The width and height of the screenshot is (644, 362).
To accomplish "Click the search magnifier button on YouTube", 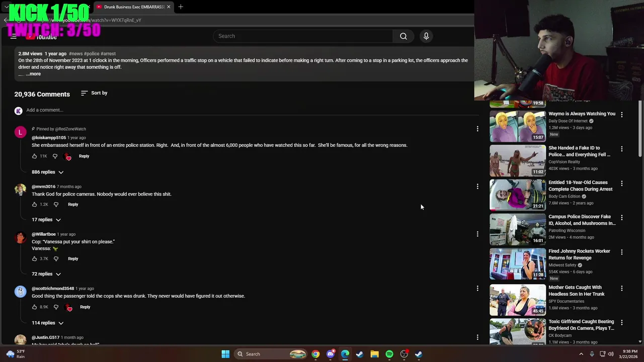I will [404, 36].
